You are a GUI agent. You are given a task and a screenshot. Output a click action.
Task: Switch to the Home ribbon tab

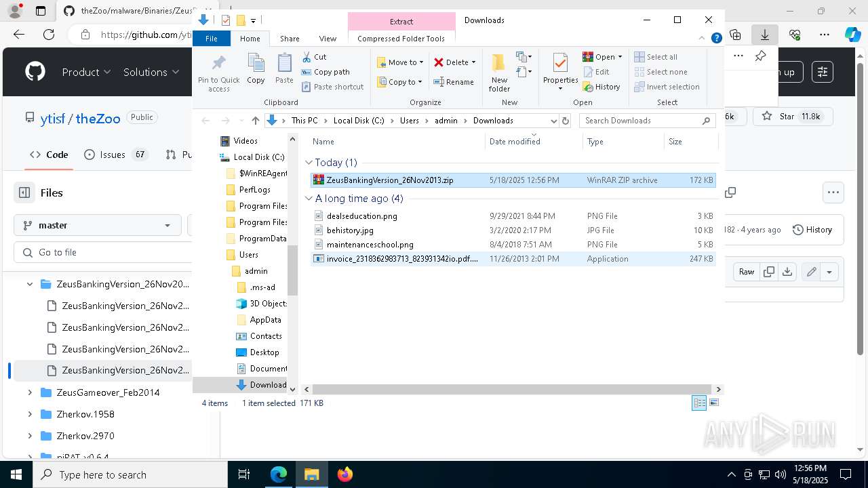point(250,39)
